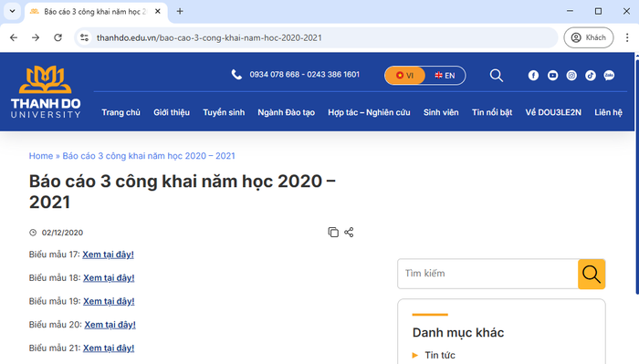Open the tab search dropdown arrow

(x=12, y=11)
